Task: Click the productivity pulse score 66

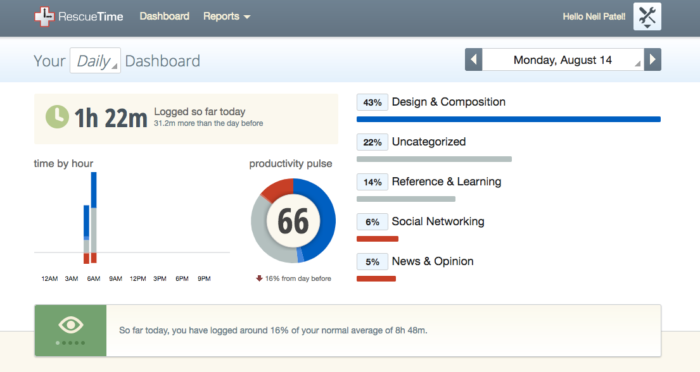Action: pos(293,221)
